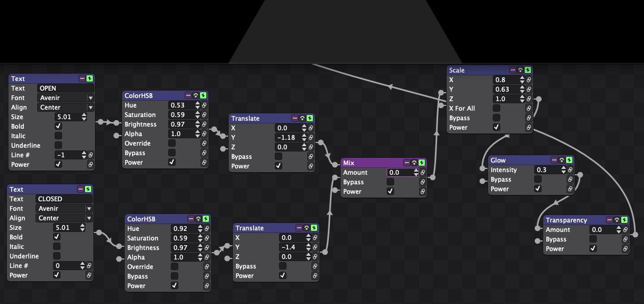
Task: Click the green lightning icon on Glow node
Action: [569, 160]
